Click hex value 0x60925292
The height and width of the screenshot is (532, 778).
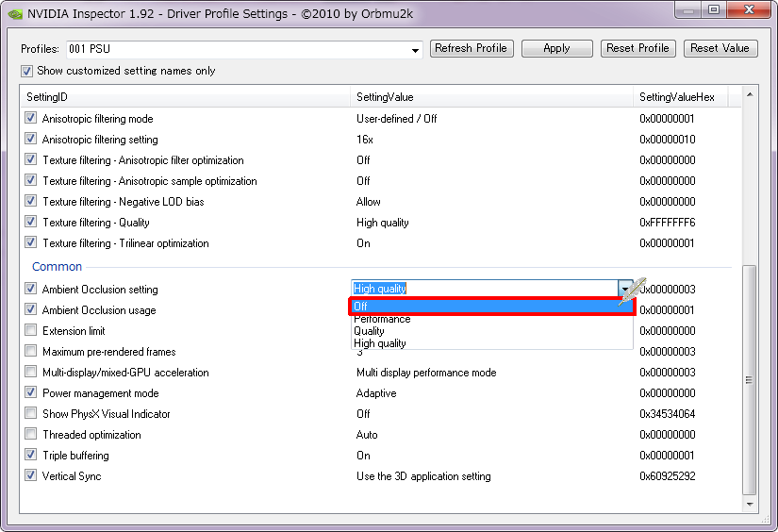[x=668, y=476]
